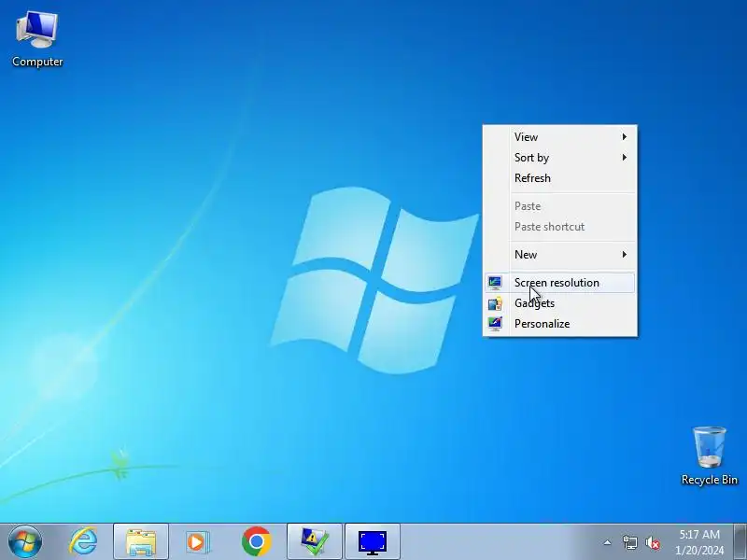Screen dimensions: 747x560
Task: Launch Windows Media Player from taskbar
Action: click(198, 541)
